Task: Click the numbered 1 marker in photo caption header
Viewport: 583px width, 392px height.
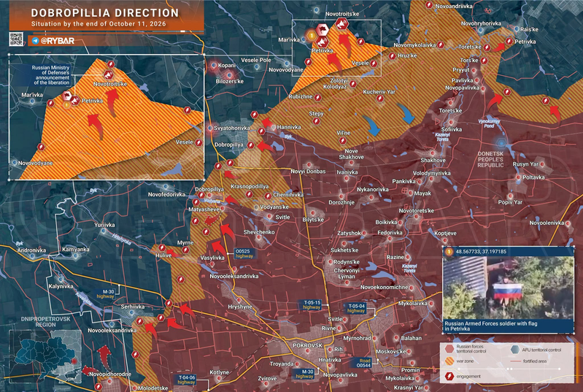Action: (x=449, y=252)
